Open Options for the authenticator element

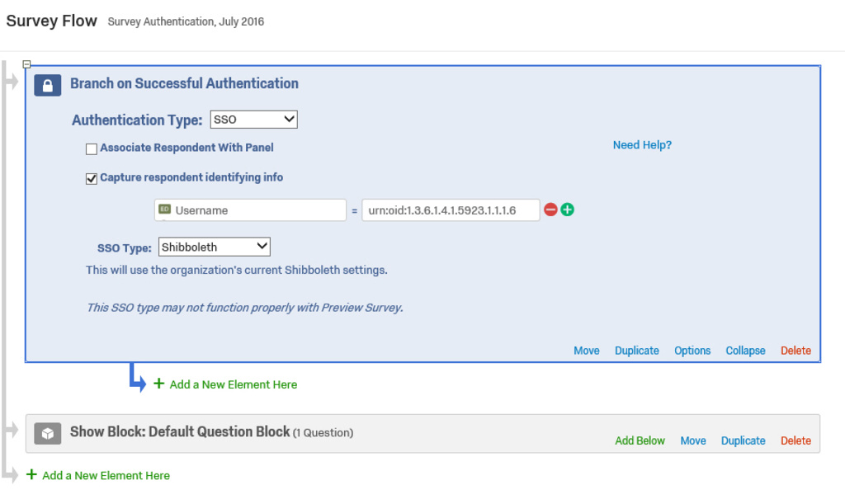pos(692,350)
